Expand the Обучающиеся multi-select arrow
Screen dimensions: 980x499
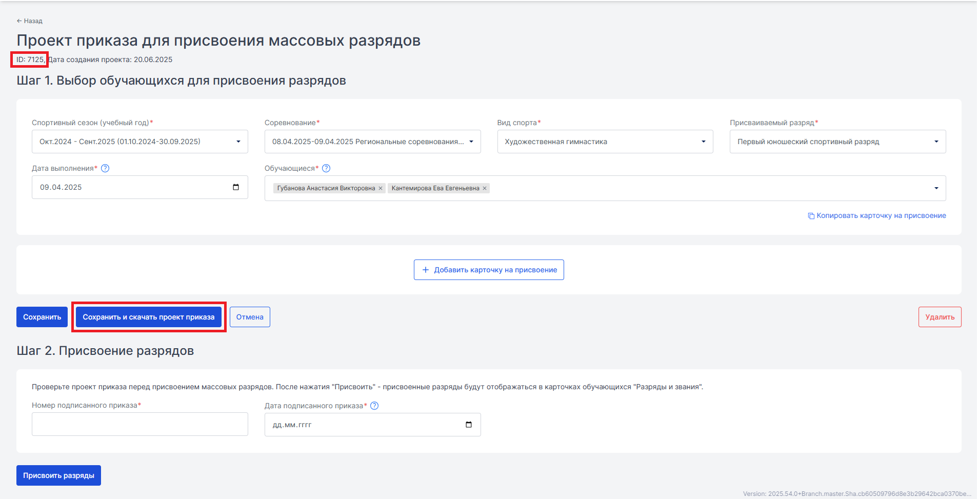click(x=936, y=188)
